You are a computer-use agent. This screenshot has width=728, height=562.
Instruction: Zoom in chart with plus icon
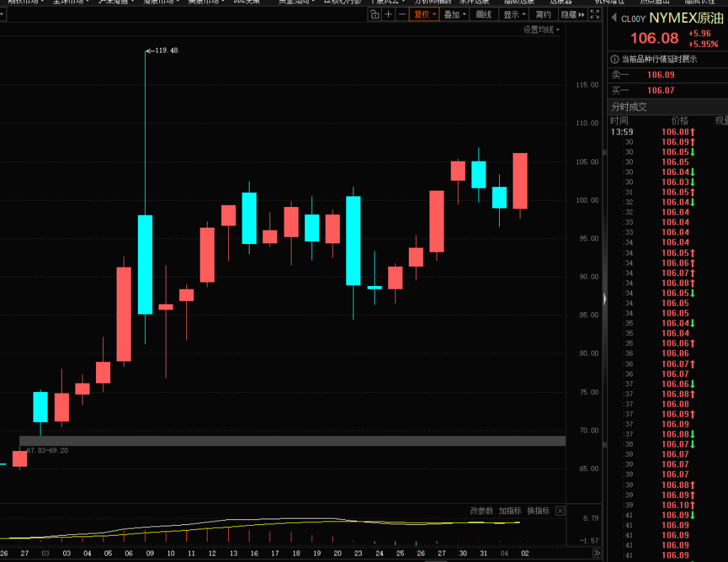pyautogui.click(x=388, y=14)
